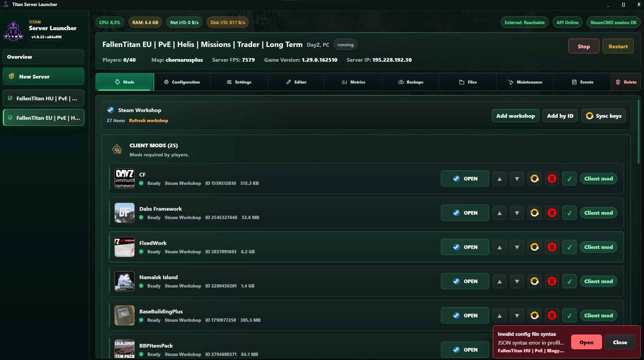Move Dabs Framework mod down
644x360 pixels.
click(x=517, y=213)
